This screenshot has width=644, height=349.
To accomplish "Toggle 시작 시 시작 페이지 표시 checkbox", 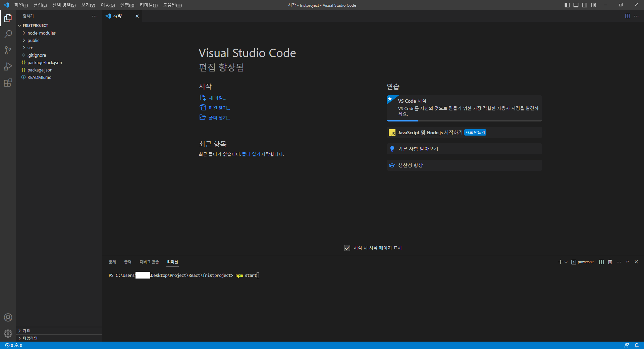I will pyautogui.click(x=347, y=248).
